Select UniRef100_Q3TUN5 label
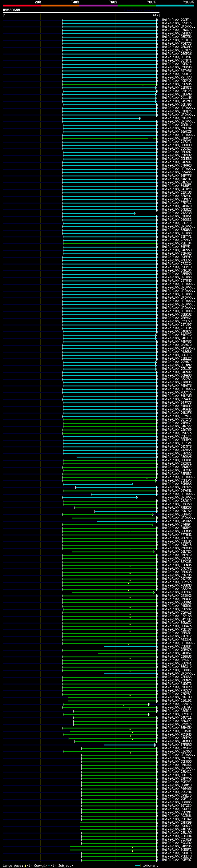Screen dimensions: 197x868 pos(176,281)
